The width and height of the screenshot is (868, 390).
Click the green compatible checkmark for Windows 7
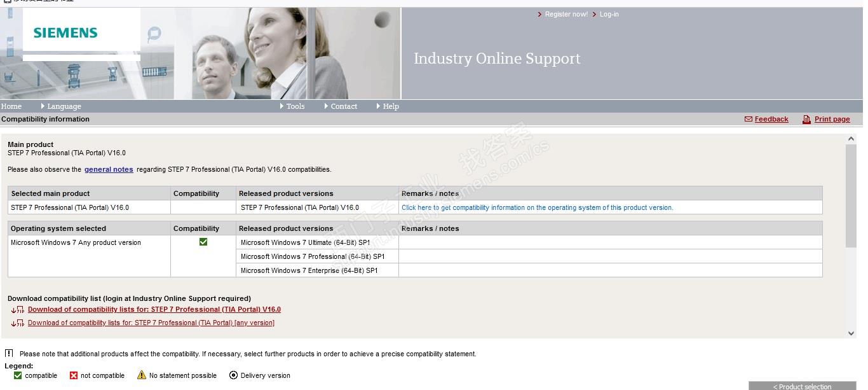203,242
